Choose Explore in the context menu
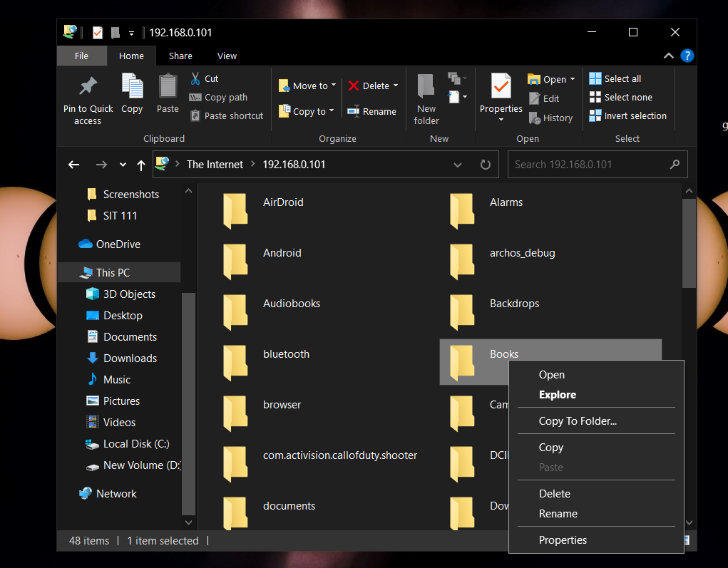Viewport: 728px width, 568px height. [x=596, y=394]
